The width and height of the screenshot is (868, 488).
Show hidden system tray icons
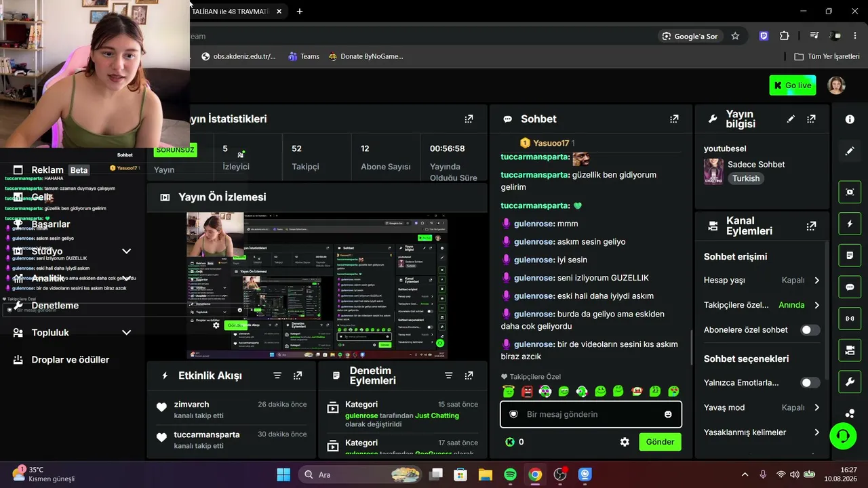(x=745, y=474)
